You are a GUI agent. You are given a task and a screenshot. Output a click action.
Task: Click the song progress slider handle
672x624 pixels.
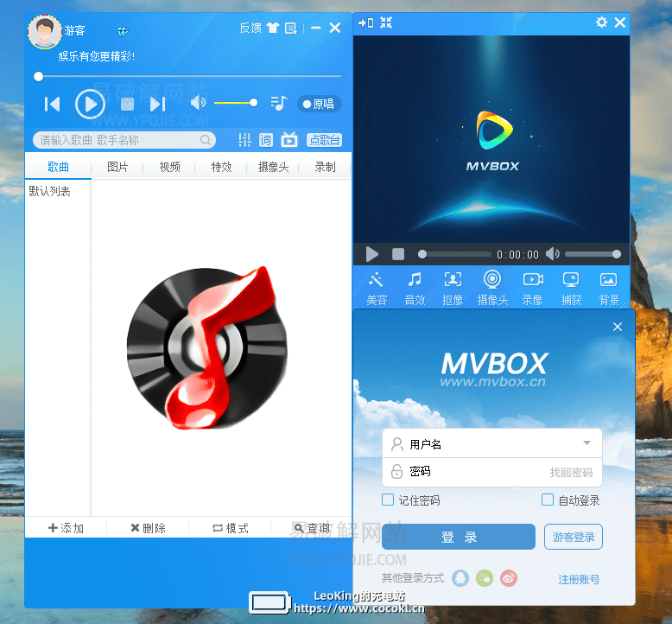tap(39, 76)
